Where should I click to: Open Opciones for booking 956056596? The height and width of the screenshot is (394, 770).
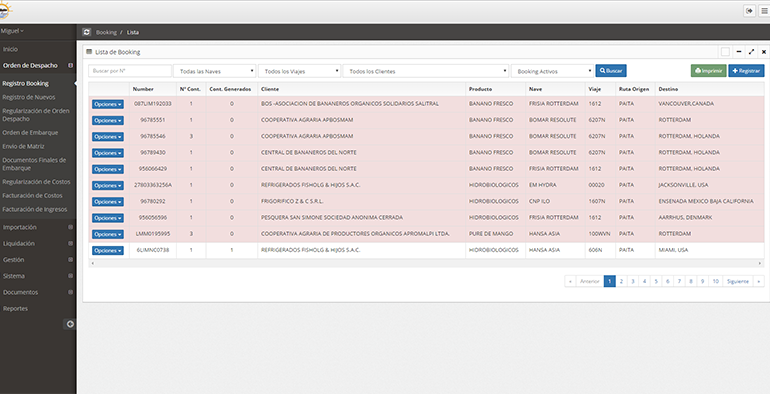point(108,218)
